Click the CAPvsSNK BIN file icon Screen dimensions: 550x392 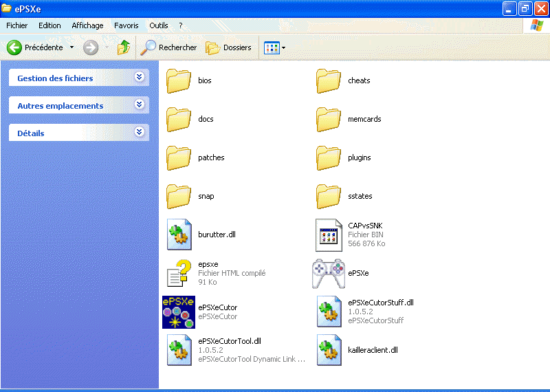[329, 235]
